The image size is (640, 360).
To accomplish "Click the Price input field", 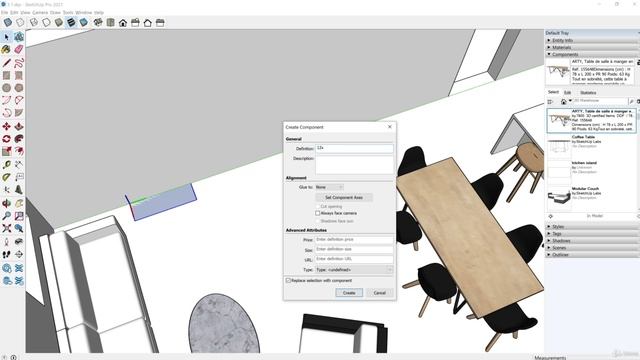I will [x=354, y=240].
